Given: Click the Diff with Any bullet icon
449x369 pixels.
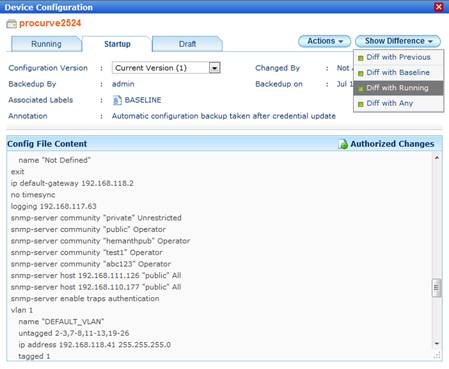Looking at the screenshot, I should [x=360, y=104].
